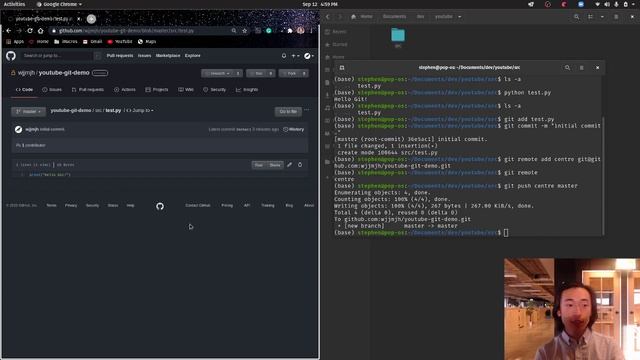Click the Star repository button
Image resolution: width=640 pixels, height=360 pixels.
coord(257,73)
